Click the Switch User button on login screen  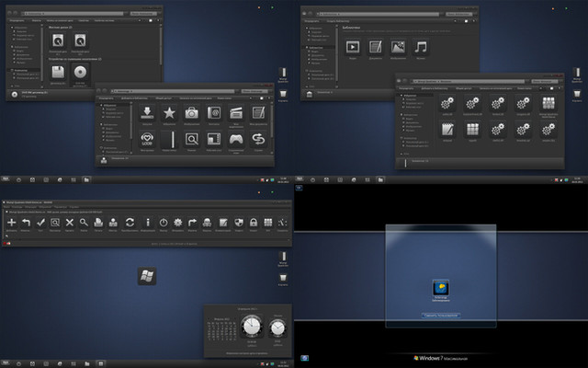click(x=441, y=316)
